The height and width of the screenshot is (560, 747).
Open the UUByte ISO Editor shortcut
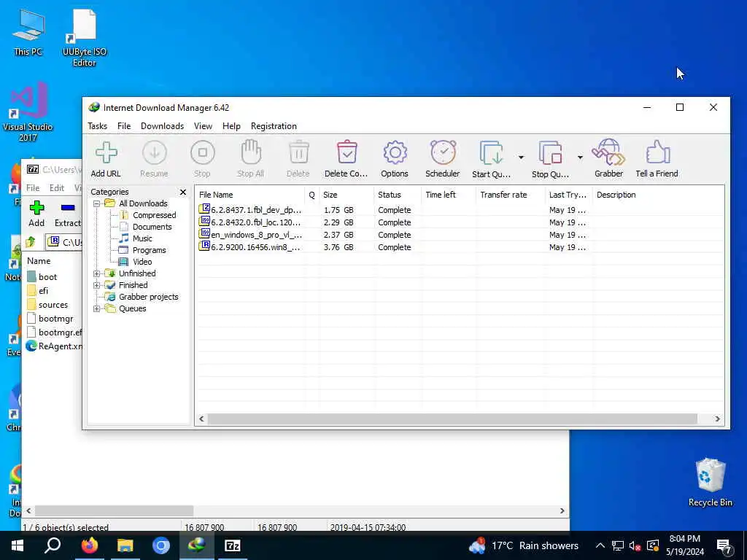click(85, 39)
